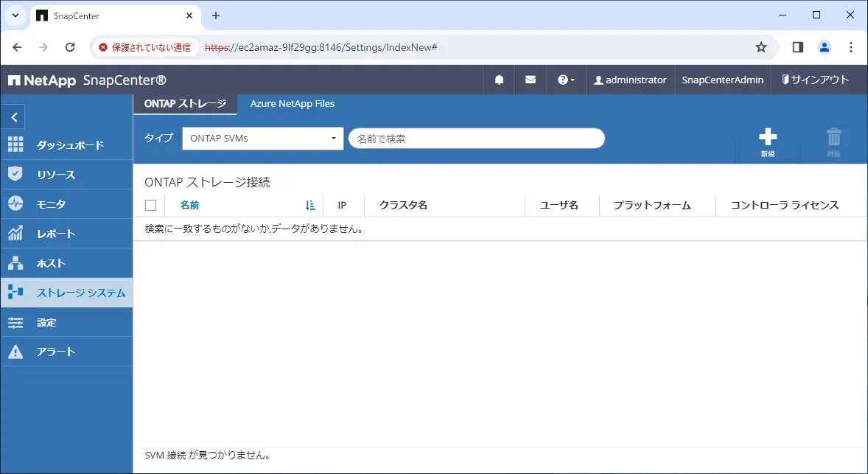
Task: Collapse the left navigation sidebar
Action: [14, 116]
